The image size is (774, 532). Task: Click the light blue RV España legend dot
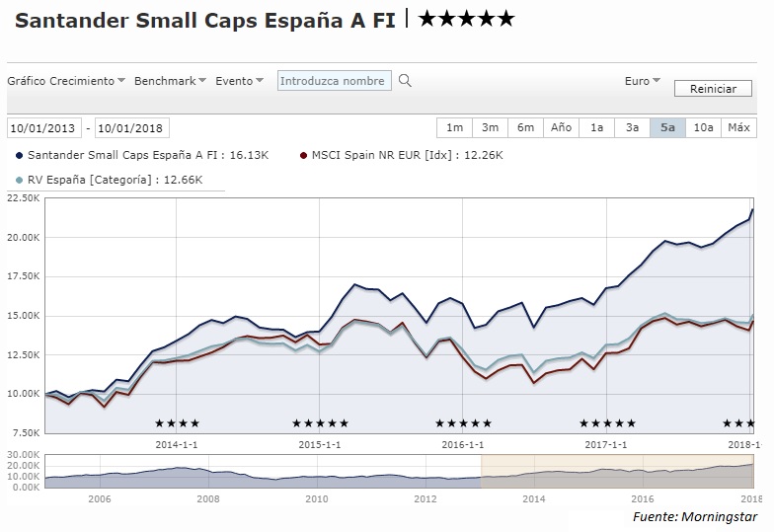coord(20,180)
